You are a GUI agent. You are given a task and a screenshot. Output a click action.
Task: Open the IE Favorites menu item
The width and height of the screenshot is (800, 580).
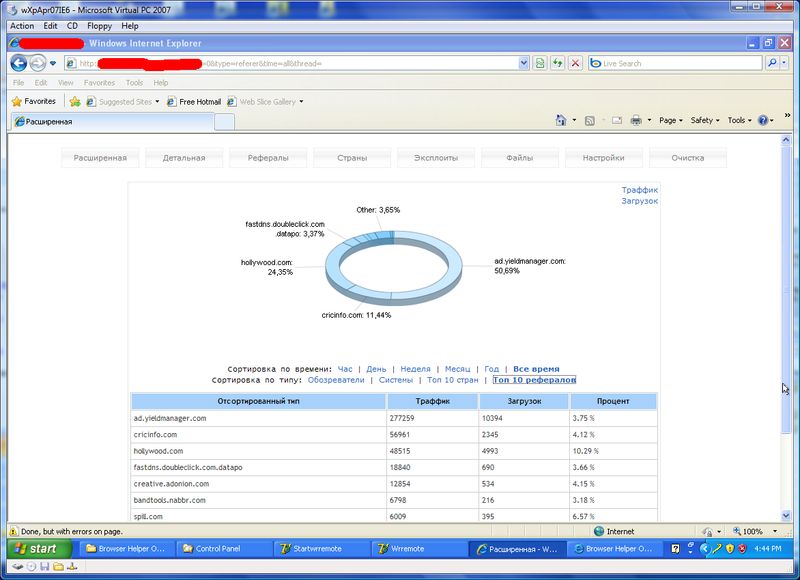point(99,83)
